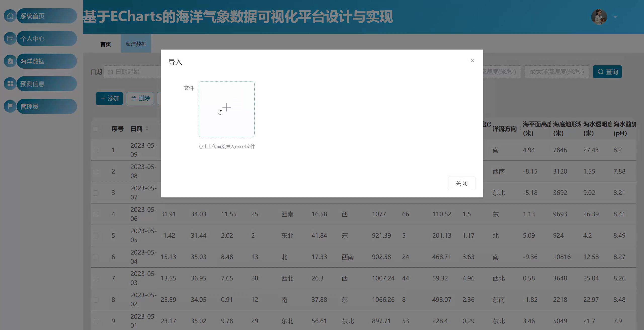
Task: Click the 点击上传直接导入excel文件 hint text
Action: pos(227,146)
